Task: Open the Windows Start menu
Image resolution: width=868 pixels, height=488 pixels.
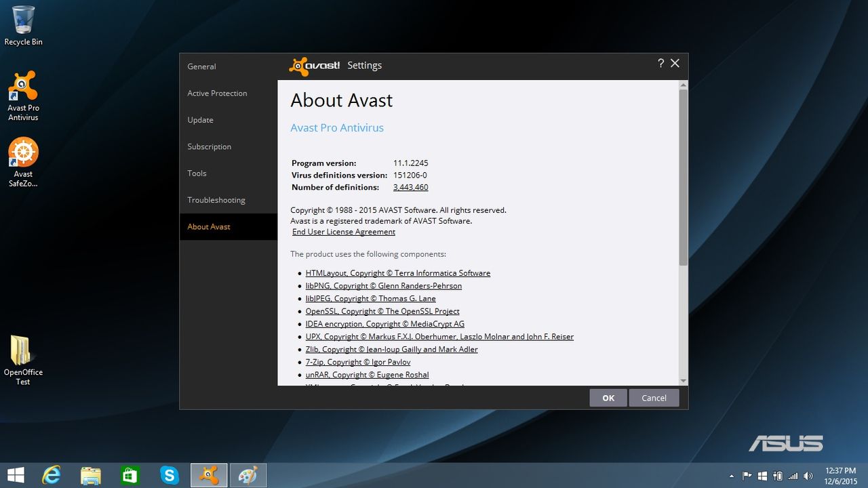Action: tap(16, 475)
